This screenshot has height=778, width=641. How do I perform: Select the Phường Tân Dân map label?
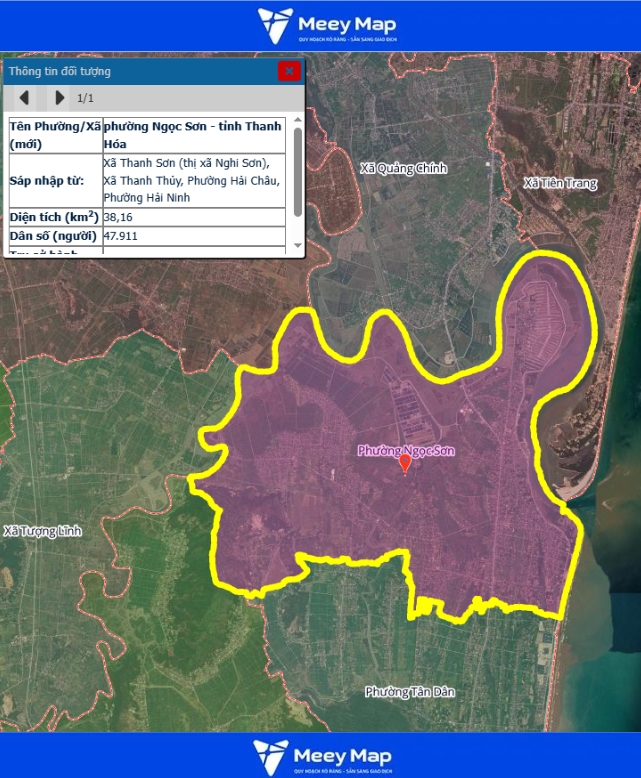coord(403,692)
